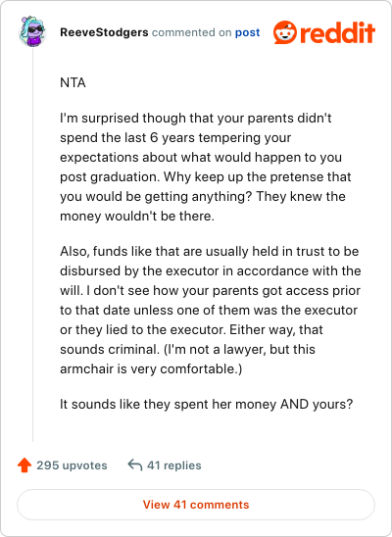Screen dimensions: 392x537
Task: Open ReeveStodgers' avatar picture
Action: [x=32, y=31]
